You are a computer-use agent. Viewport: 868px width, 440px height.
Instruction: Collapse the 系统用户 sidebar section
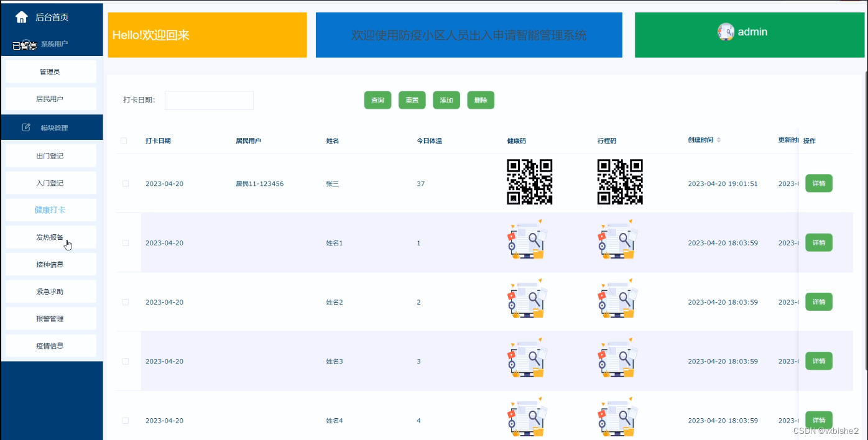52,44
